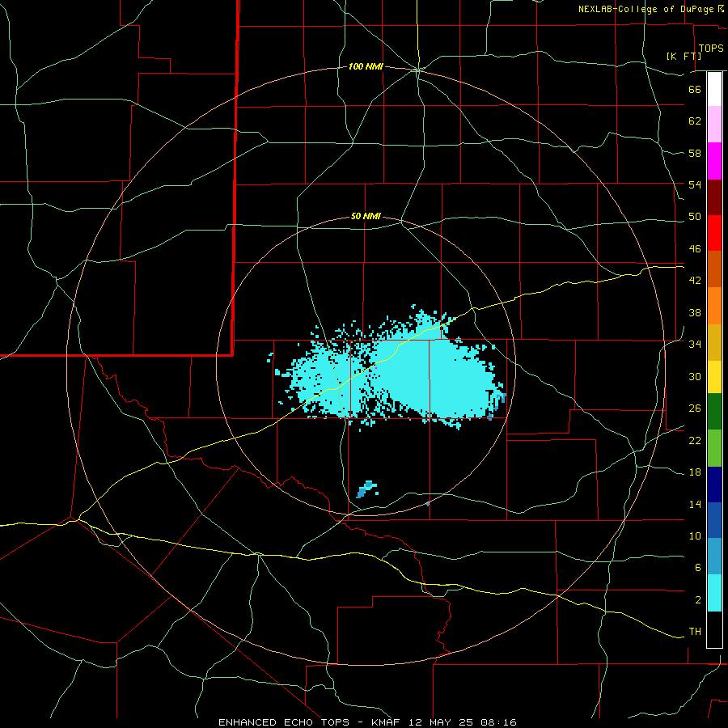This screenshot has height=728, width=728.
Task: Click legend value "66"
Action: pos(695,89)
